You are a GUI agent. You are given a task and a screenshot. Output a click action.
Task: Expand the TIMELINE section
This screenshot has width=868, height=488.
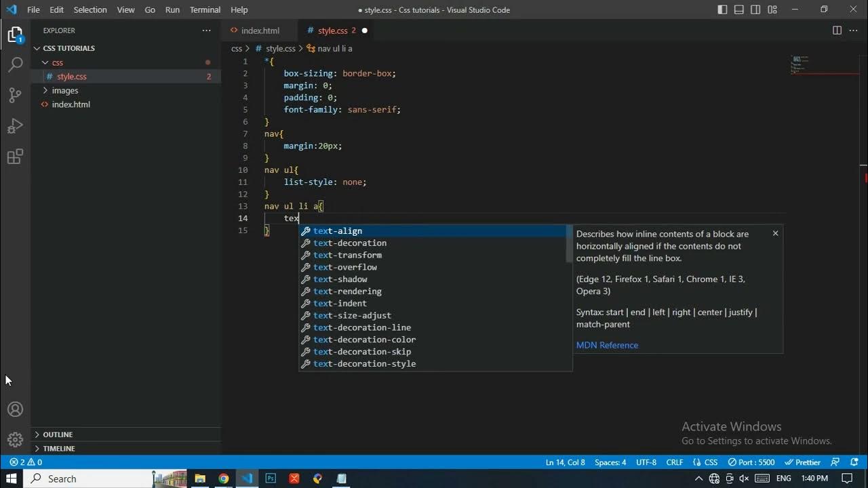125,449
